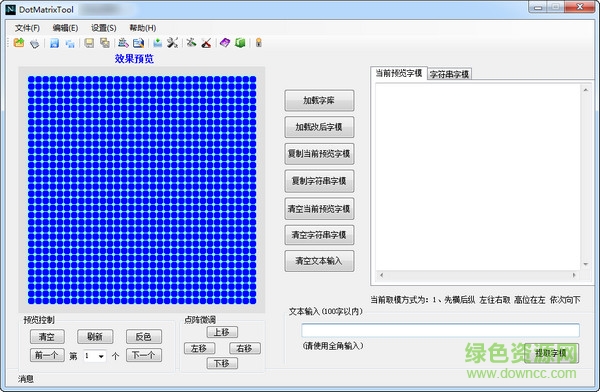The width and height of the screenshot is (600, 392).
Task: Minimize the DotMatrixTool window
Action: click(x=538, y=7)
